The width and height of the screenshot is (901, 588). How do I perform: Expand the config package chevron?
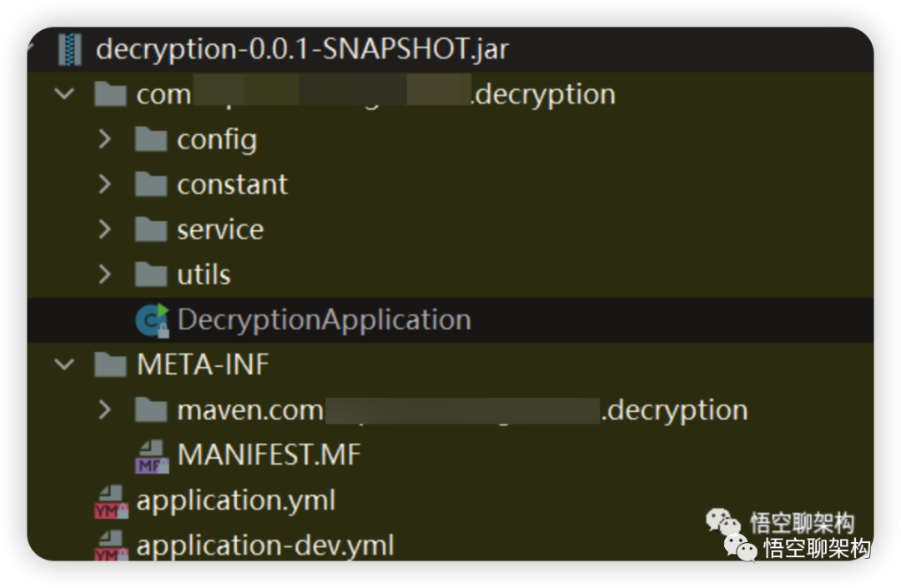coord(104,139)
